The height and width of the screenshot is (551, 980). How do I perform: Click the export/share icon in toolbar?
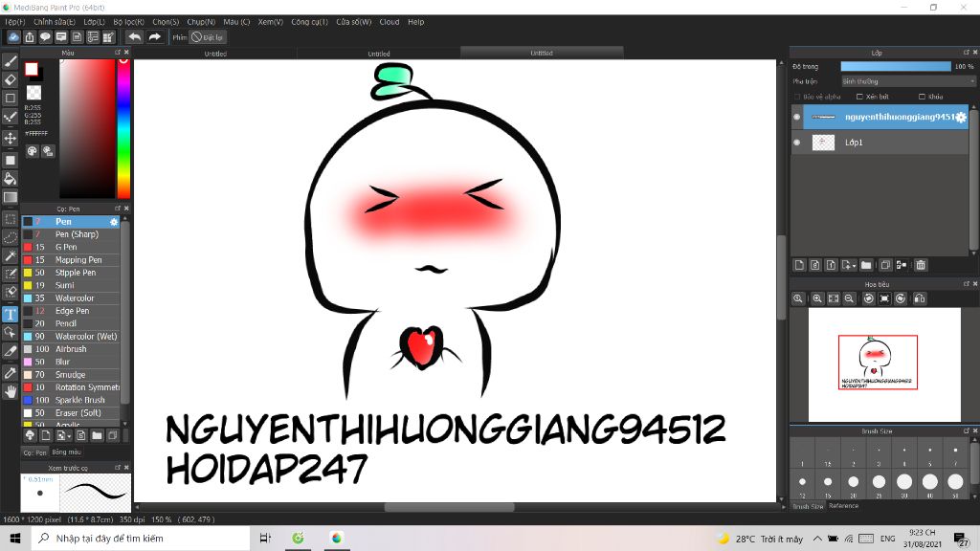(x=30, y=37)
